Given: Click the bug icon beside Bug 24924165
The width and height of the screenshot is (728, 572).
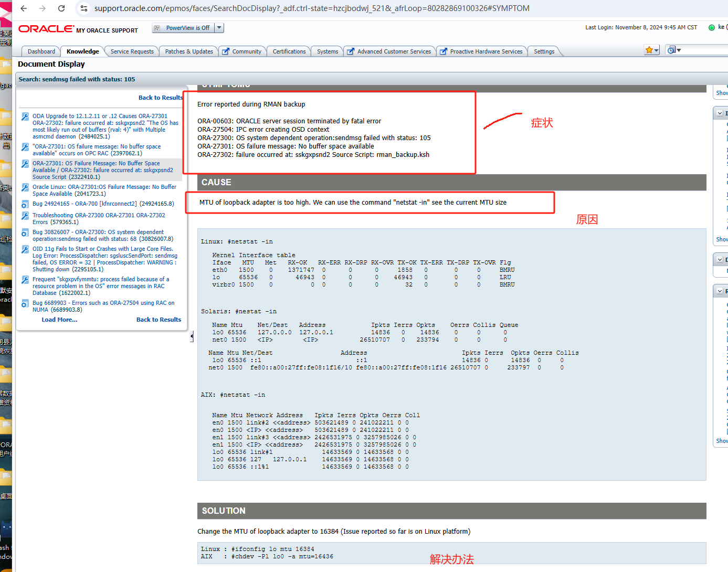Looking at the screenshot, I should pyautogui.click(x=25, y=204).
